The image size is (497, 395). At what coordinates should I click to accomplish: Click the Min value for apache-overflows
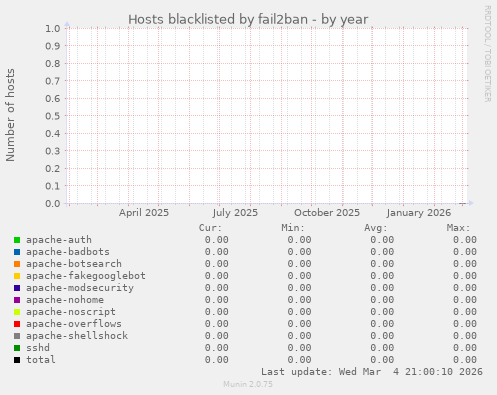(x=299, y=324)
